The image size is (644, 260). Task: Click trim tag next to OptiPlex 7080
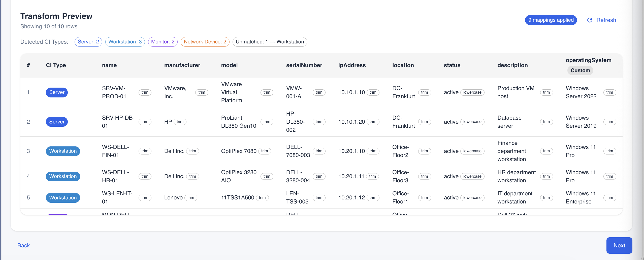point(265,151)
